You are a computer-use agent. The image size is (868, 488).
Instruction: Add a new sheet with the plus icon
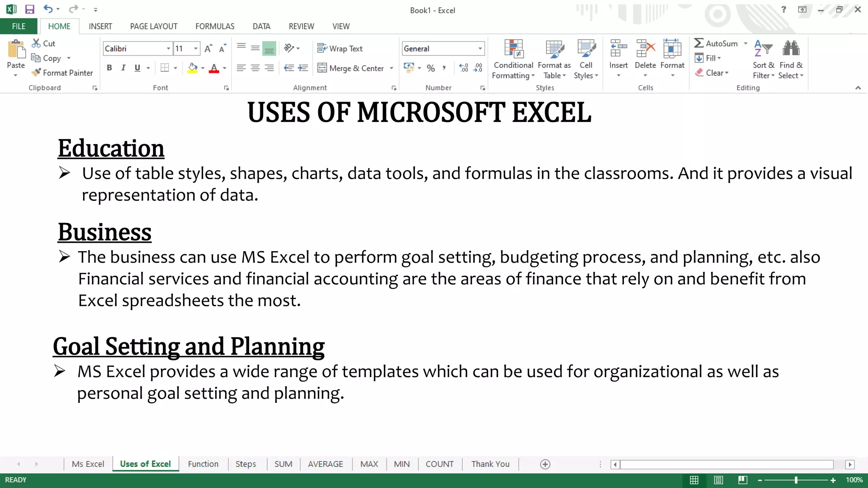coord(545,464)
